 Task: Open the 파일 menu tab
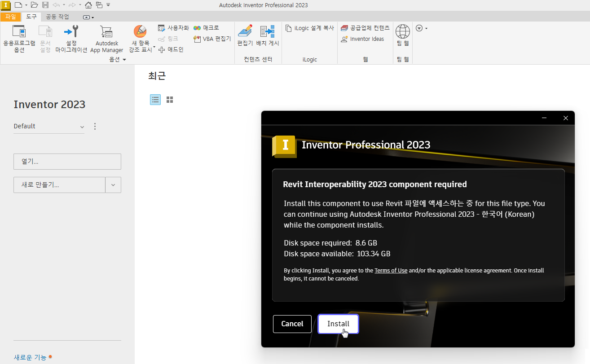10,17
